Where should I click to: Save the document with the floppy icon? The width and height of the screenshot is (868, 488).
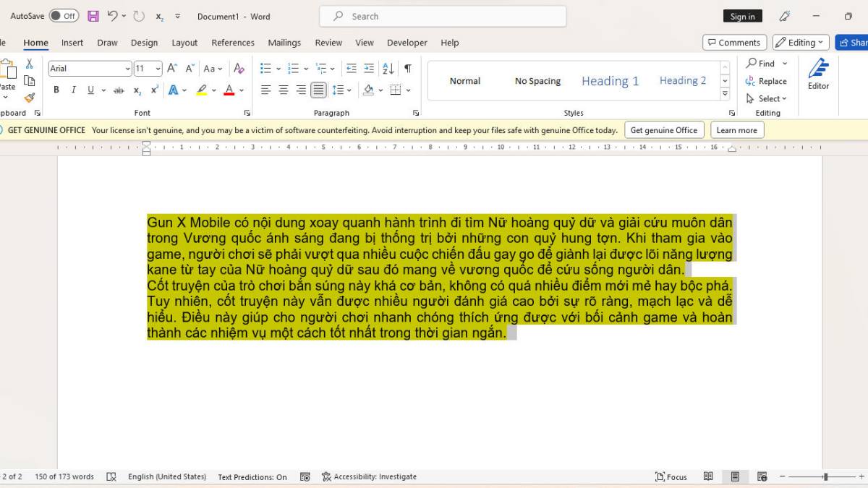point(93,16)
